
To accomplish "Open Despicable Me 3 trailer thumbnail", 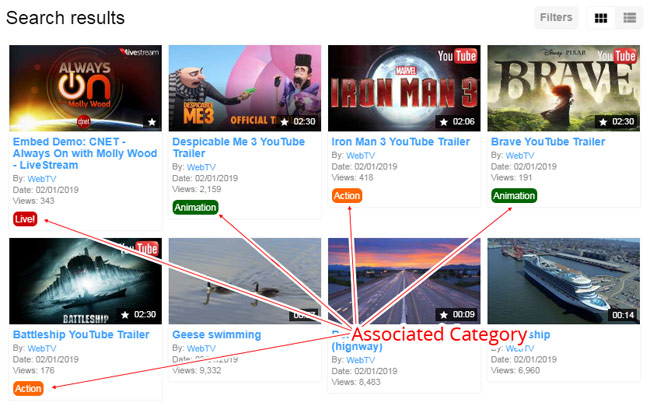I will pos(245,88).
